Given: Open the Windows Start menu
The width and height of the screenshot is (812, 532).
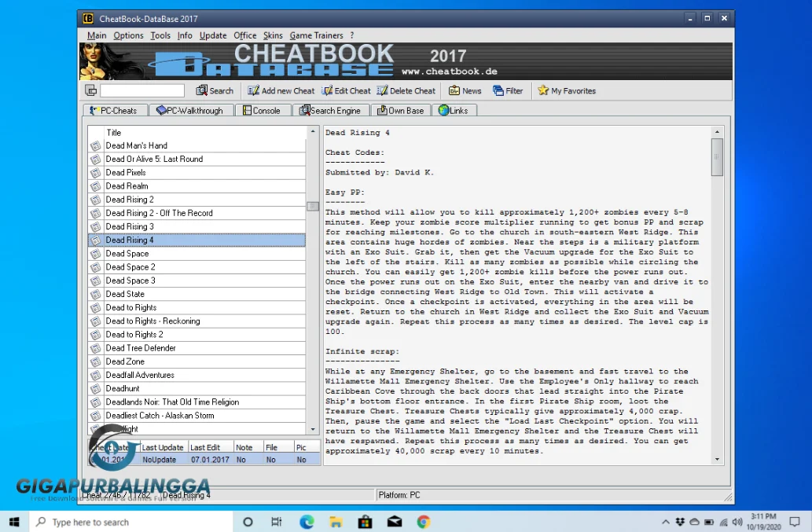Looking at the screenshot, I should 14,522.
